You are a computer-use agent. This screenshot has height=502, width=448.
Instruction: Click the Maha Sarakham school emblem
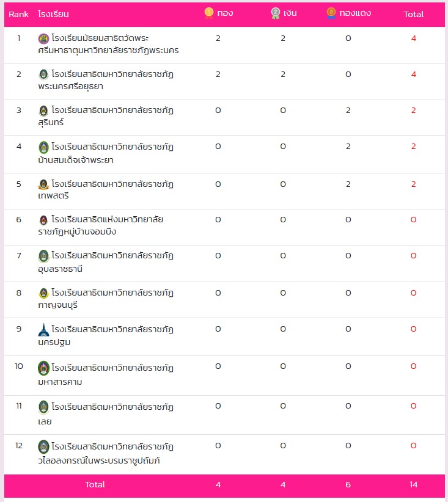[43, 368]
